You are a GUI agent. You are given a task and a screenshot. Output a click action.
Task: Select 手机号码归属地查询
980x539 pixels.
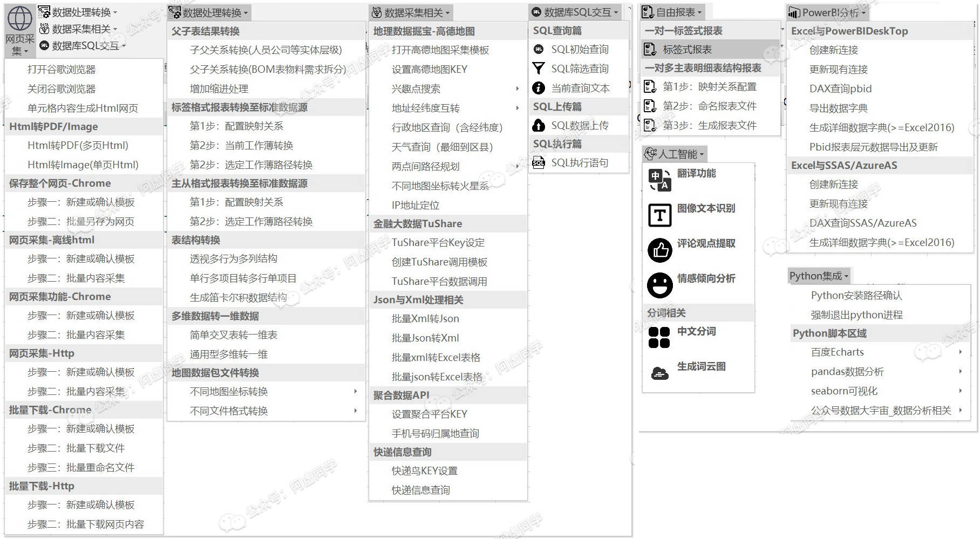pyautogui.click(x=448, y=433)
